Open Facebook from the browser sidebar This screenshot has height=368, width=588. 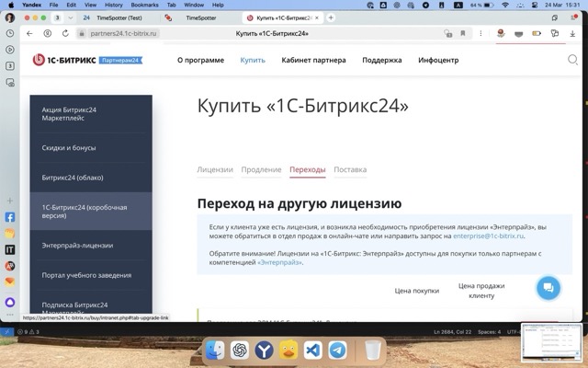pyautogui.click(x=10, y=218)
